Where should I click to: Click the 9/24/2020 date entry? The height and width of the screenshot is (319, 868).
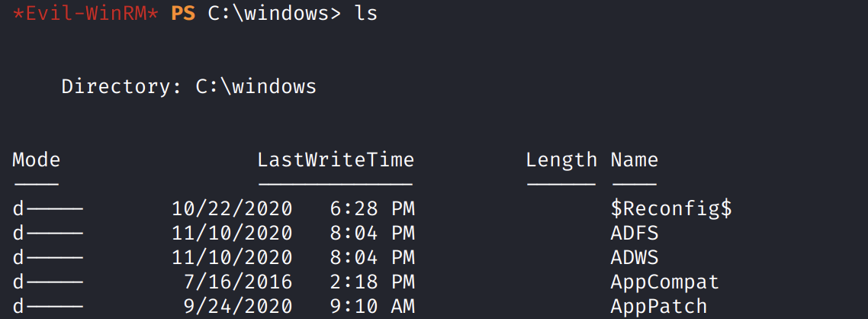(x=238, y=307)
